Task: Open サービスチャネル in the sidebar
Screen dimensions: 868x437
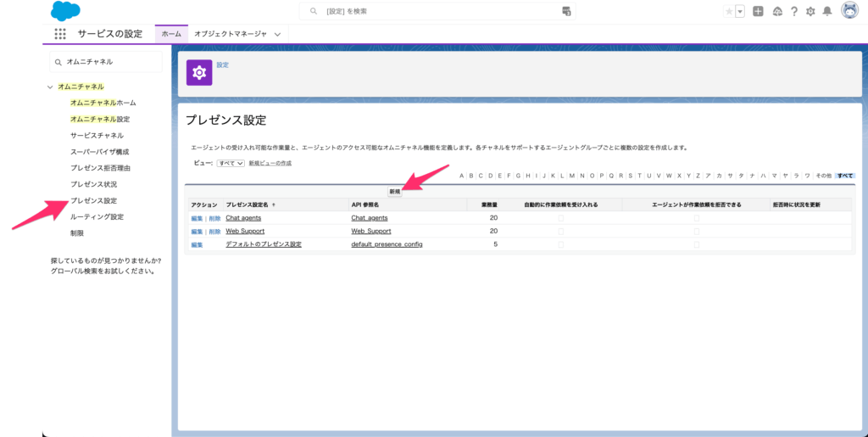Action: (97, 135)
